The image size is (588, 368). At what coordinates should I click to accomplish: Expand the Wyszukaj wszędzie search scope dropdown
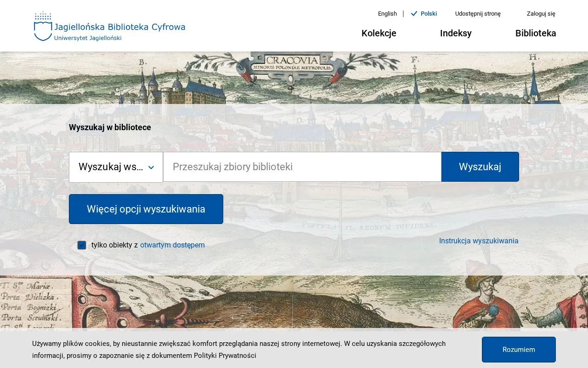(116, 167)
